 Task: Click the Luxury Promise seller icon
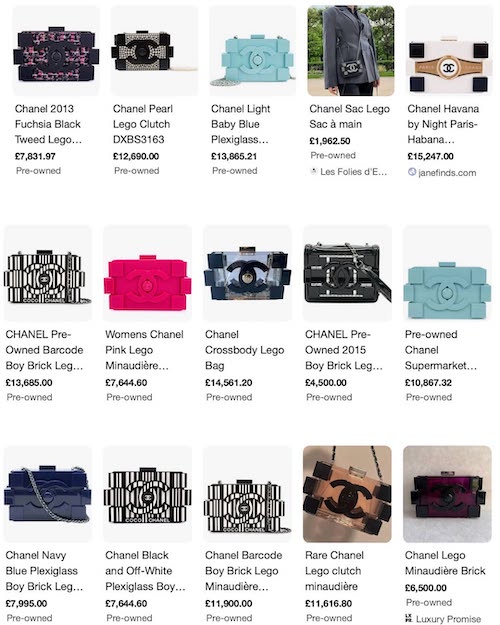pos(409,618)
